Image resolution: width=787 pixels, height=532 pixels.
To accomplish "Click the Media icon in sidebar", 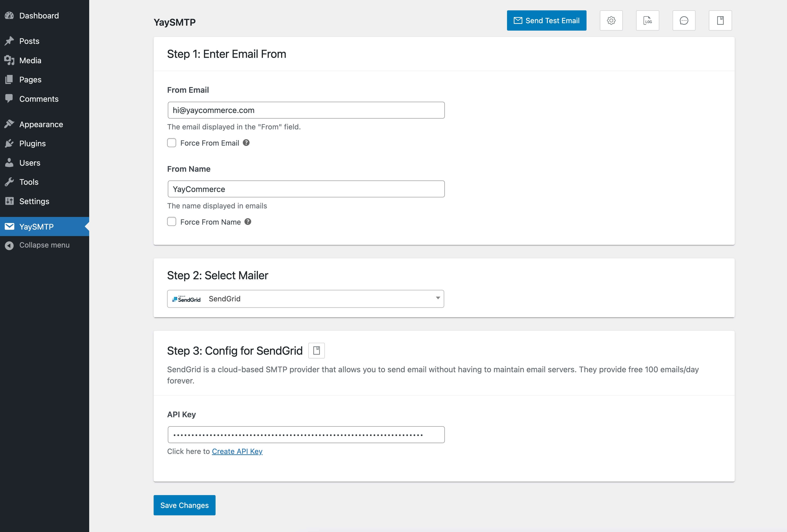I will [9, 60].
